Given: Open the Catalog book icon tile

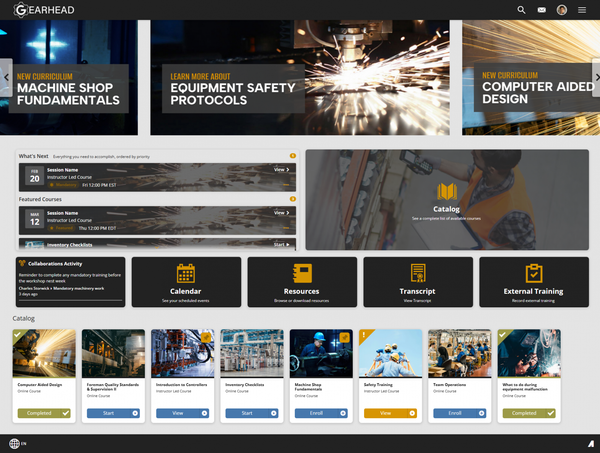Looking at the screenshot, I should [x=447, y=192].
